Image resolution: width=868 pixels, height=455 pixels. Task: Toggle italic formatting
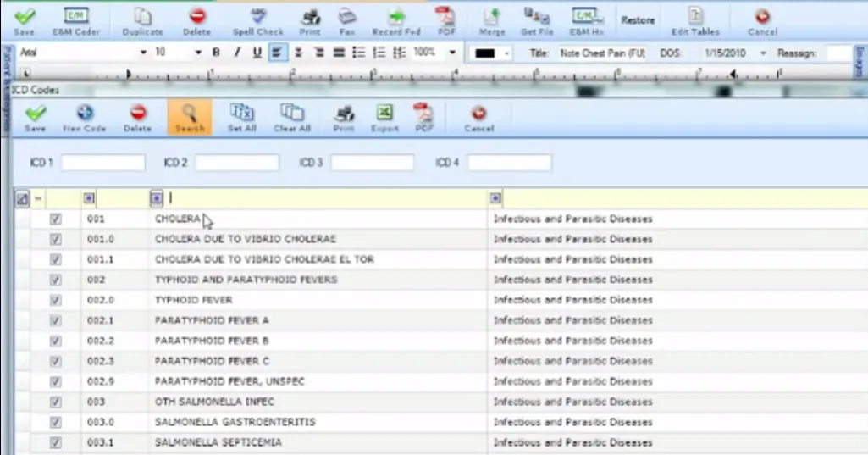coord(237,53)
